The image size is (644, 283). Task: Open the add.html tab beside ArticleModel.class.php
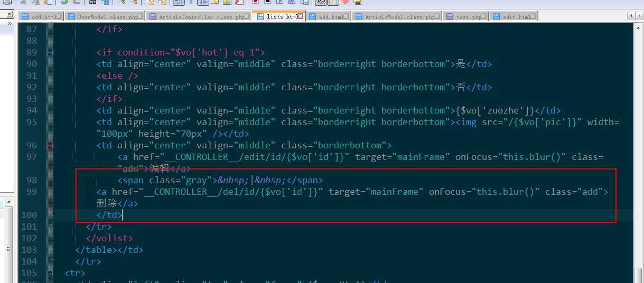tap(329, 17)
